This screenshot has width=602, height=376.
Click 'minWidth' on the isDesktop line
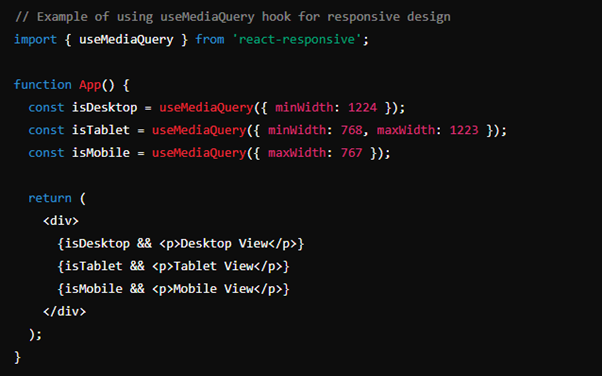click(x=304, y=107)
